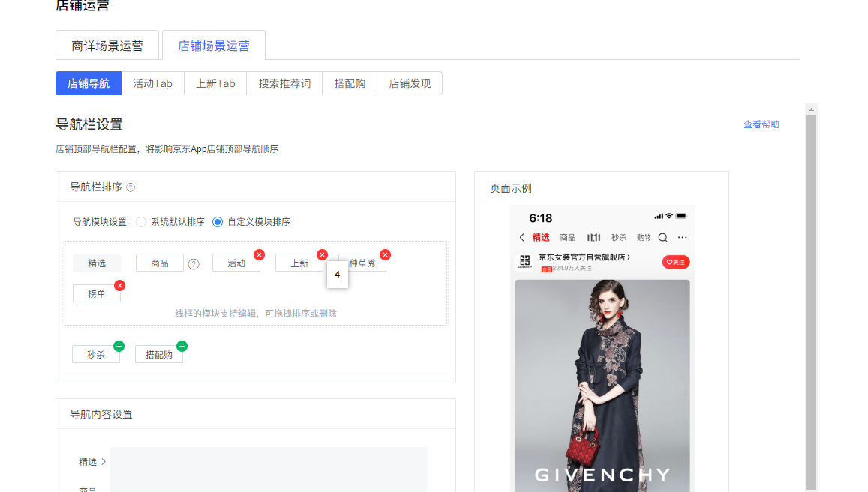Click the Givenchy dress preview image
The width and height of the screenshot is (868, 492).
[602, 382]
